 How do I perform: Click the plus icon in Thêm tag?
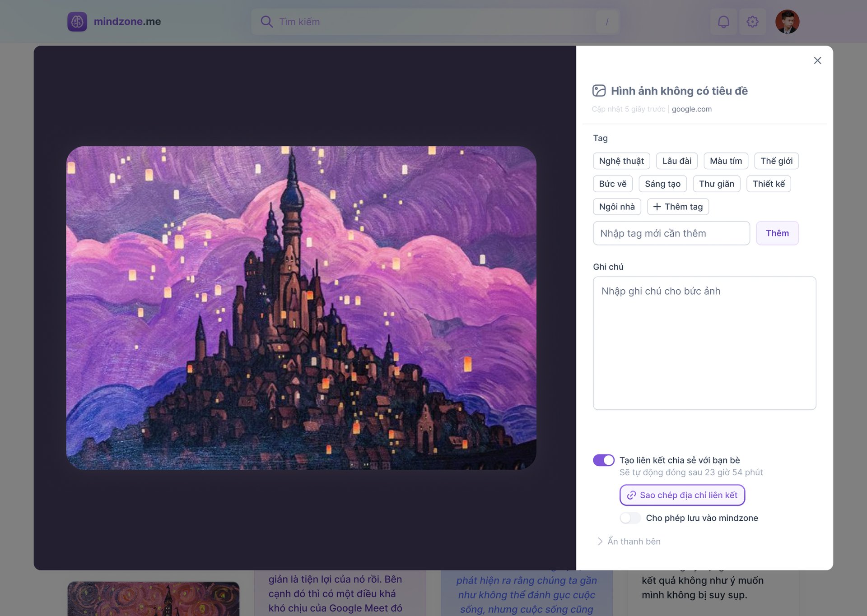coord(657,207)
